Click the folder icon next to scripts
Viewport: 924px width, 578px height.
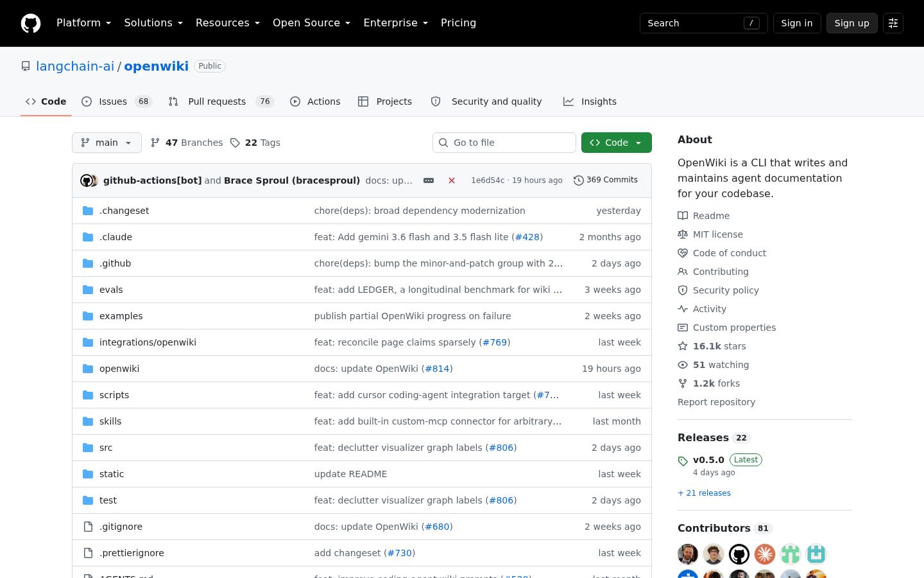(x=88, y=395)
